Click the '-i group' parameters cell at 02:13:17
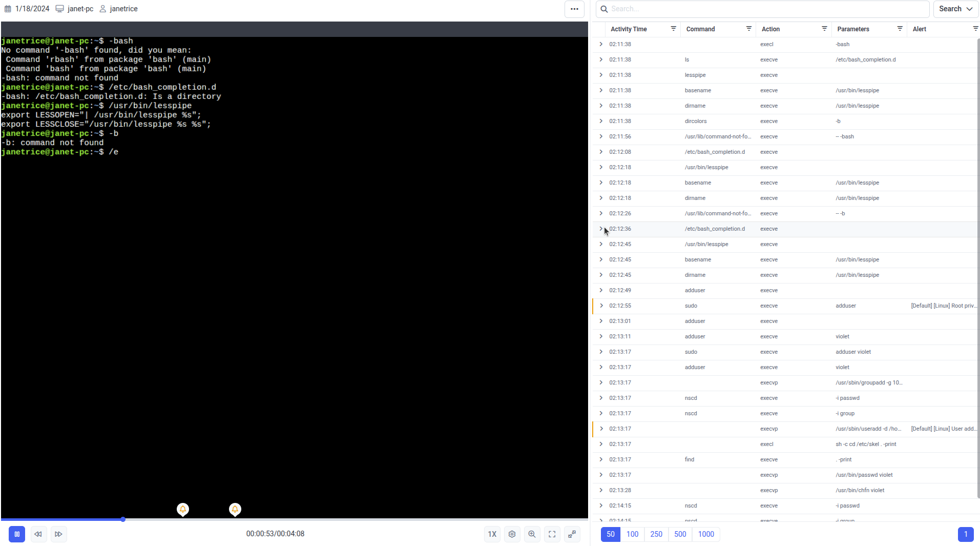 [845, 413]
